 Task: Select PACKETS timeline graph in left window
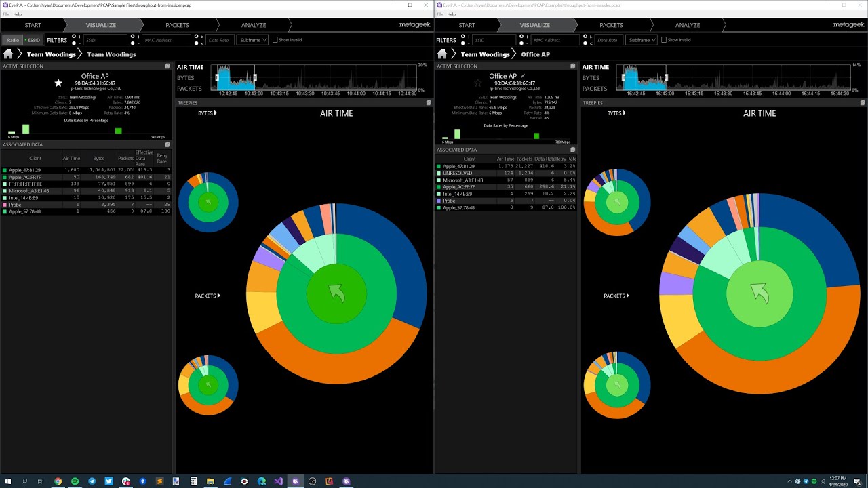coord(189,89)
